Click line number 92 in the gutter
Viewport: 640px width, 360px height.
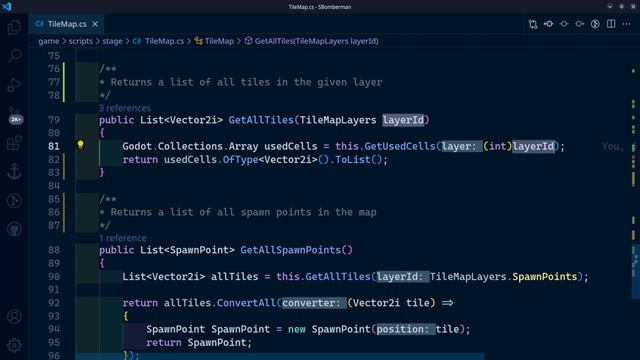click(x=54, y=303)
